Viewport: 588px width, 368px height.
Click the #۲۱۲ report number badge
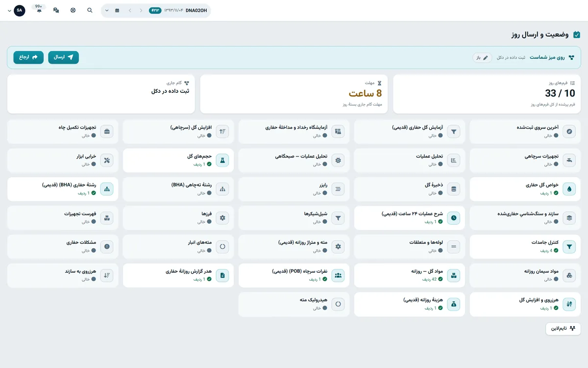point(155,10)
